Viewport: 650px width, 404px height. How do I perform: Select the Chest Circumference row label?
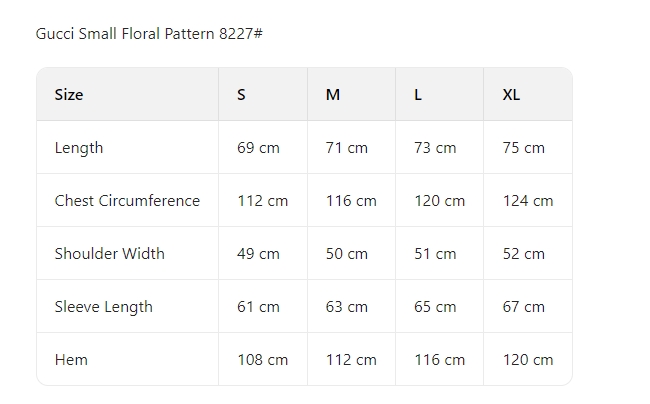(x=127, y=201)
